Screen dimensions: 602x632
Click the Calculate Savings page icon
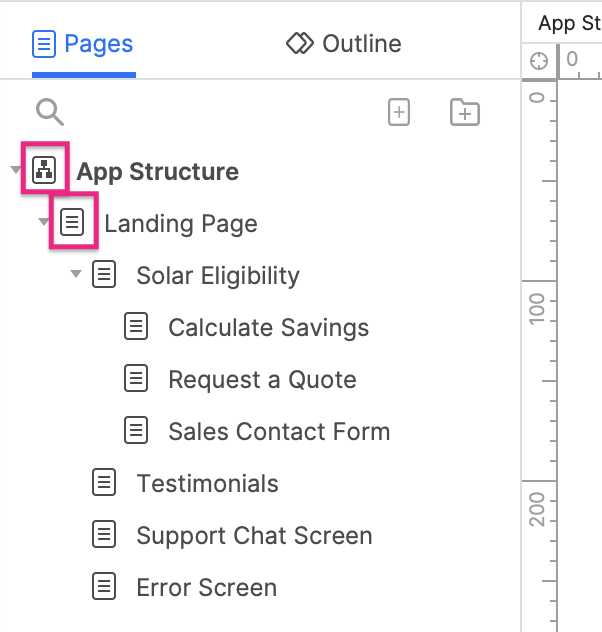(136, 327)
